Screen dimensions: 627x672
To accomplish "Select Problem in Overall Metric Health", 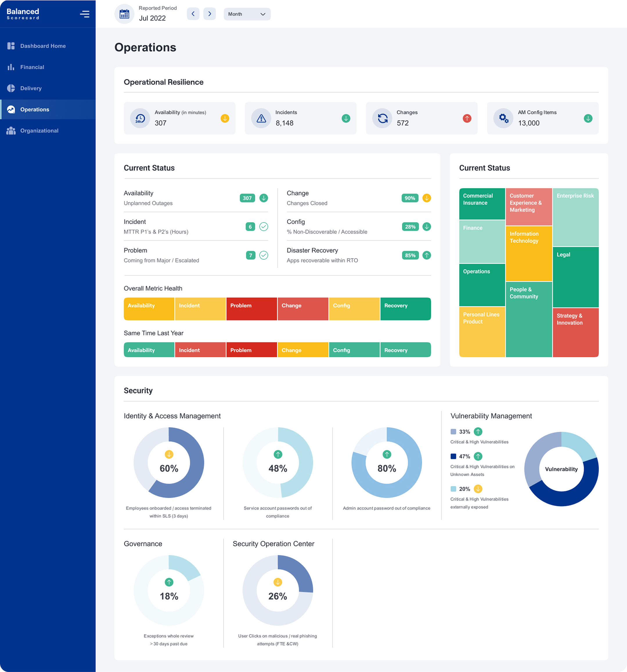I will click(x=252, y=309).
